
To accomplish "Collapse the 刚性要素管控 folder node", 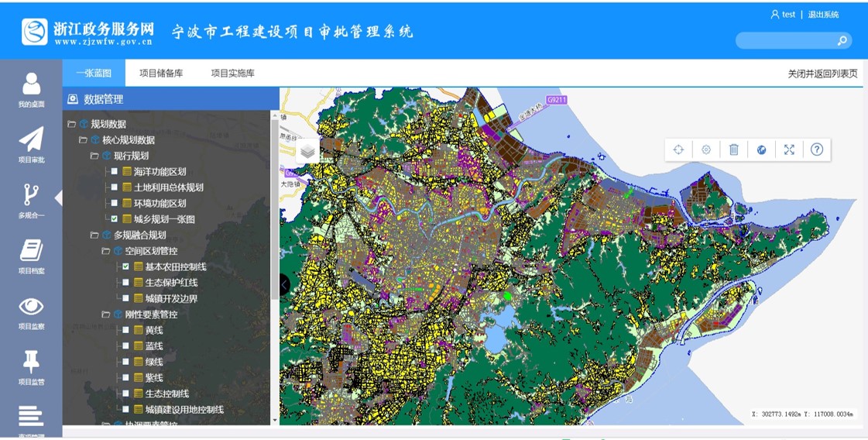I will (x=106, y=315).
